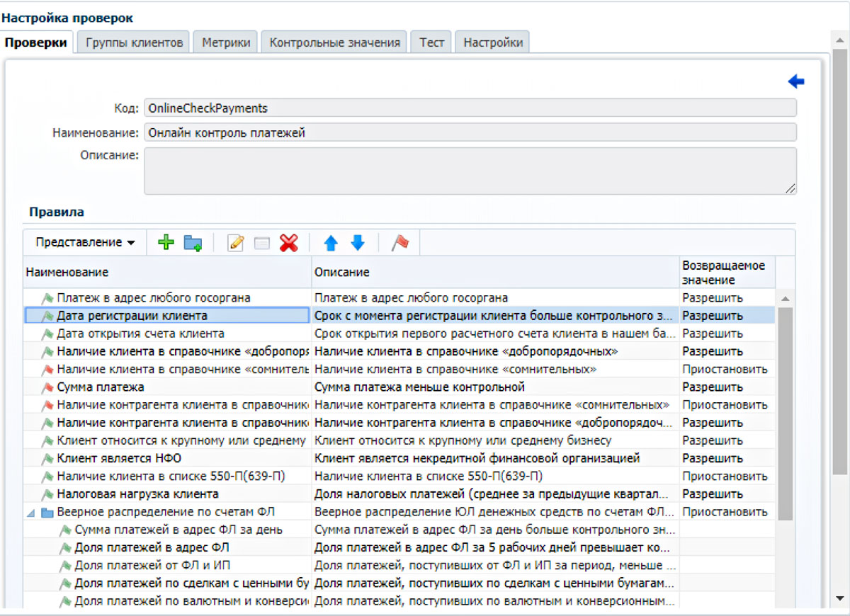
Task: Open the Представление dropdown menu
Action: [x=85, y=243]
